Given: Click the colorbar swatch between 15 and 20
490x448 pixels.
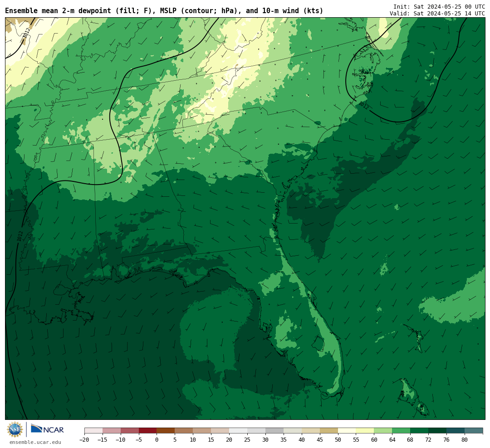Looking at the screenshot, I should [220, 431].
